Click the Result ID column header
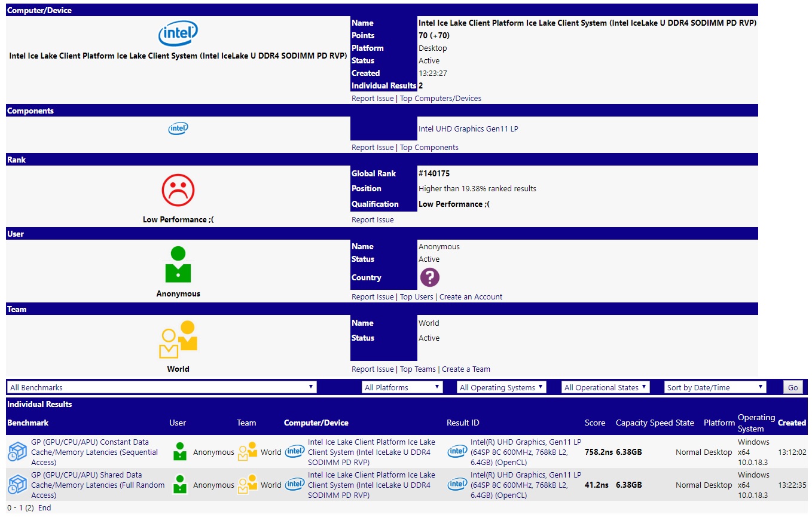The image size is (812, 517). 463,423
